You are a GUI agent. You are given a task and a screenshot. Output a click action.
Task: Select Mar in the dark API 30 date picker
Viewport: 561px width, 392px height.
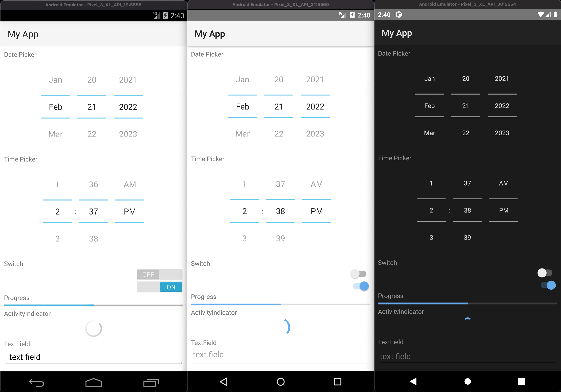pyautogui.click(x=429, y=133)
